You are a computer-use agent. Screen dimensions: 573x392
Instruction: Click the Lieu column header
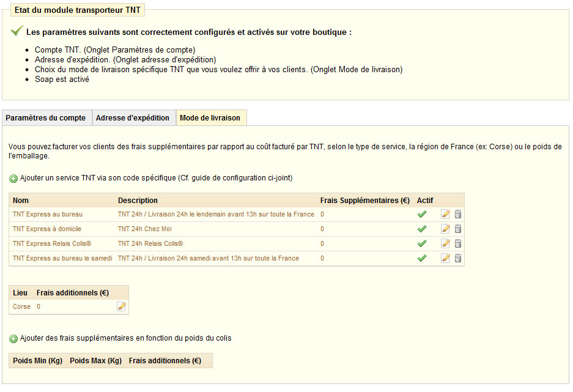point(20,293)
